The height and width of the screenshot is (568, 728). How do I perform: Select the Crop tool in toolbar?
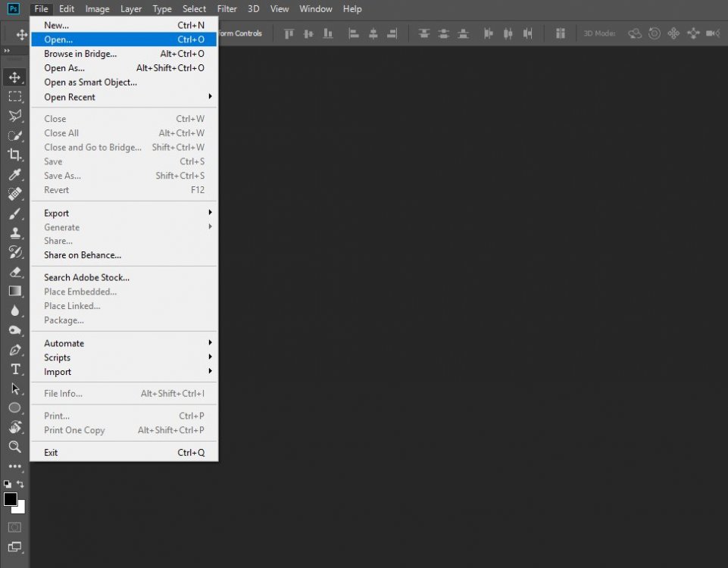(x=14, y=154)
